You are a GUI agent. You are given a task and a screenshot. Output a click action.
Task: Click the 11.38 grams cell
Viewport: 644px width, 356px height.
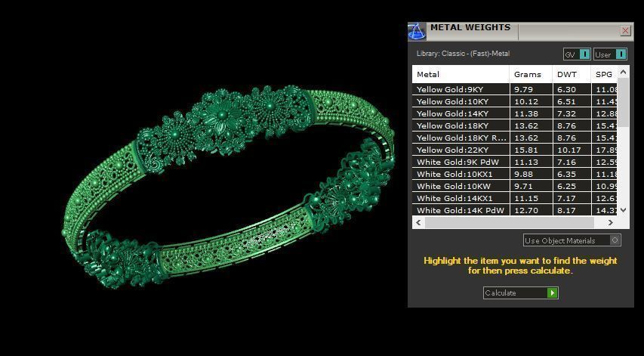[531, 113]
